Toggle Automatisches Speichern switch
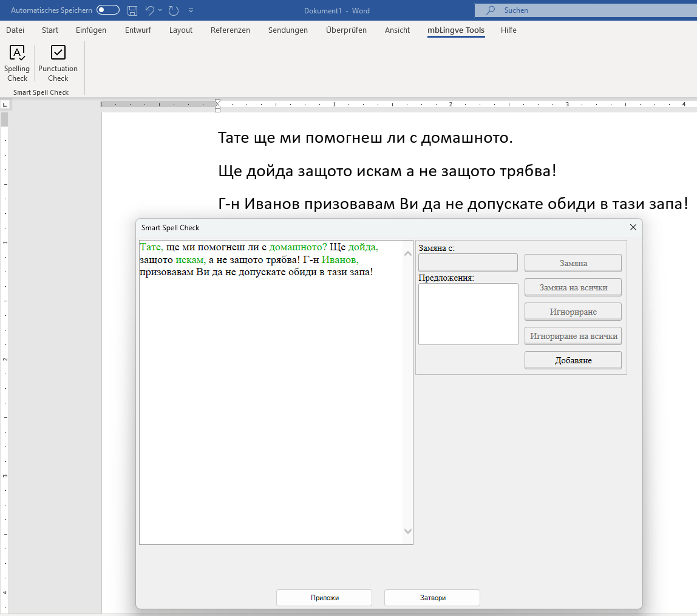 coord(108,10)
